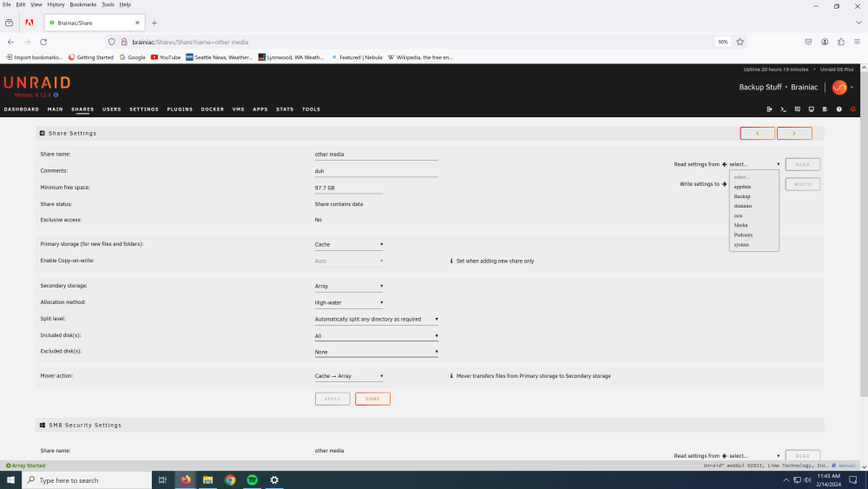
Task: Click info icon beside Mover transfers files text
Action: [451, 375]
